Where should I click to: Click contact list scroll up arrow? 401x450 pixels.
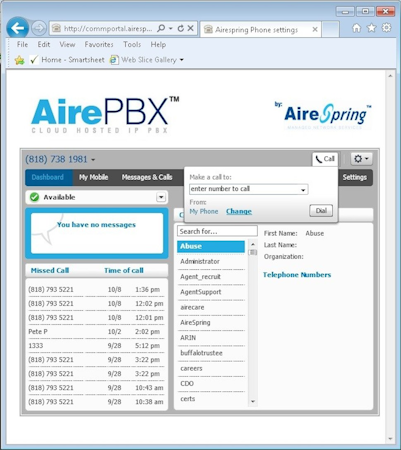coord(253,244)
